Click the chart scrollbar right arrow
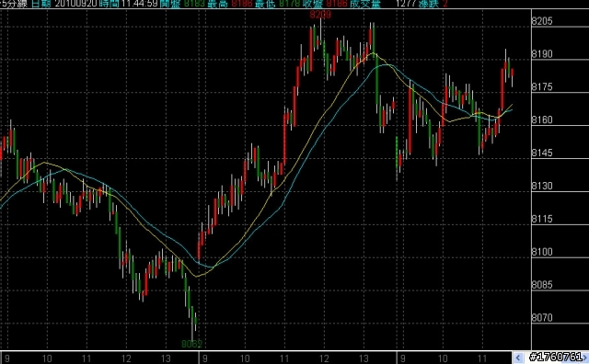This screenshot has height=364, width=589. coord(586,358)
